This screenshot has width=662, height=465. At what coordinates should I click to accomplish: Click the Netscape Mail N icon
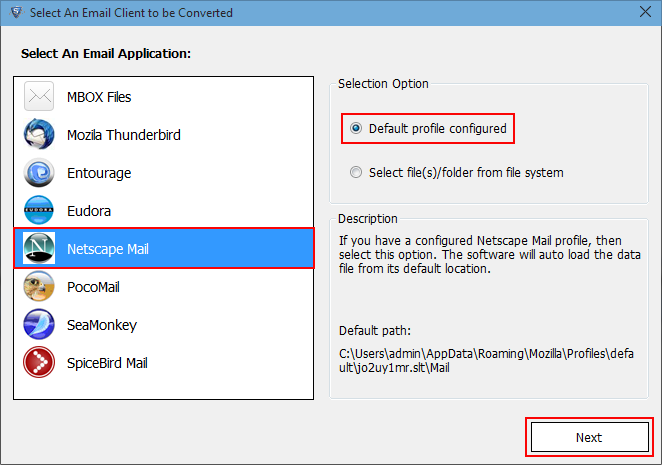(x=39, y=248)
